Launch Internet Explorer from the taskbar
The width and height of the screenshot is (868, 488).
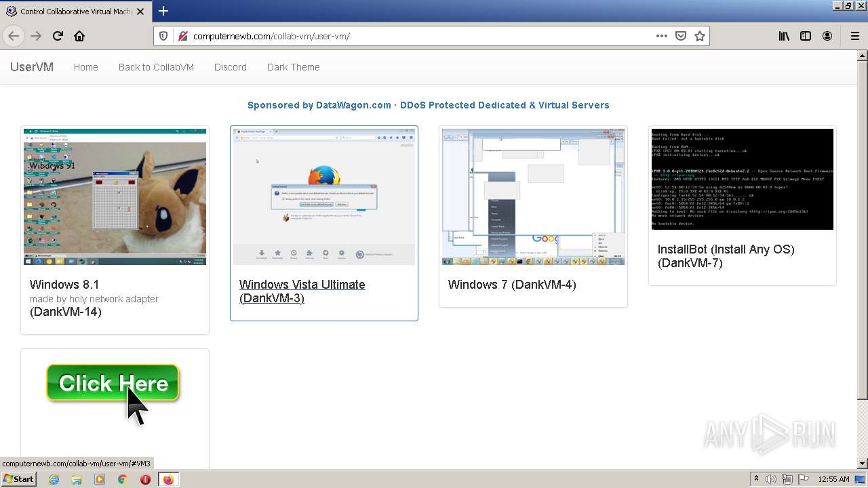click(x=54, y=479)
